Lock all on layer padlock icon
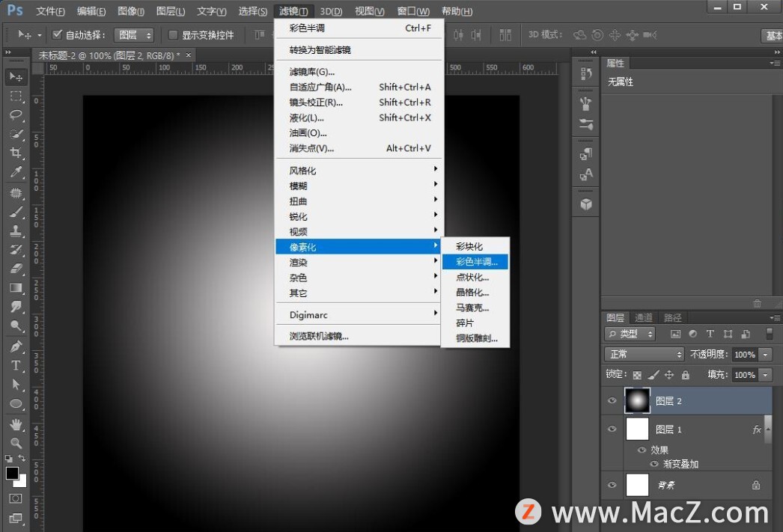Screen dimensions: 783x532 686,375
